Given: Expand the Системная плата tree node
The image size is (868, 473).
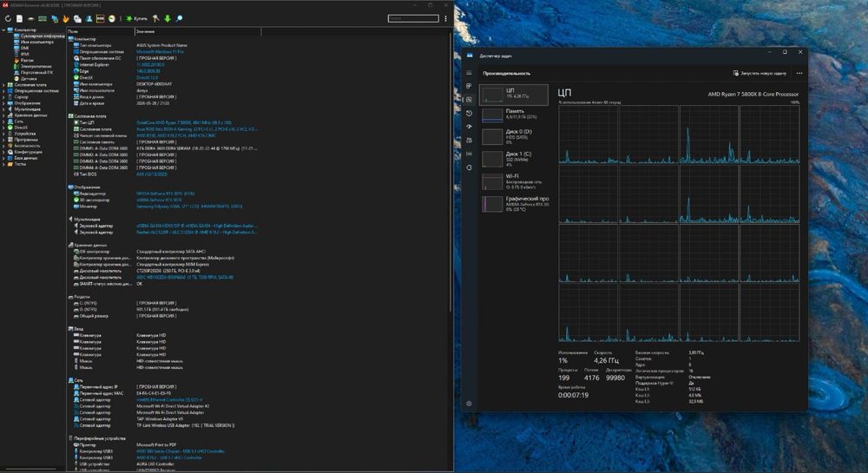Looking at the screenshot, I should click(3, 85).
